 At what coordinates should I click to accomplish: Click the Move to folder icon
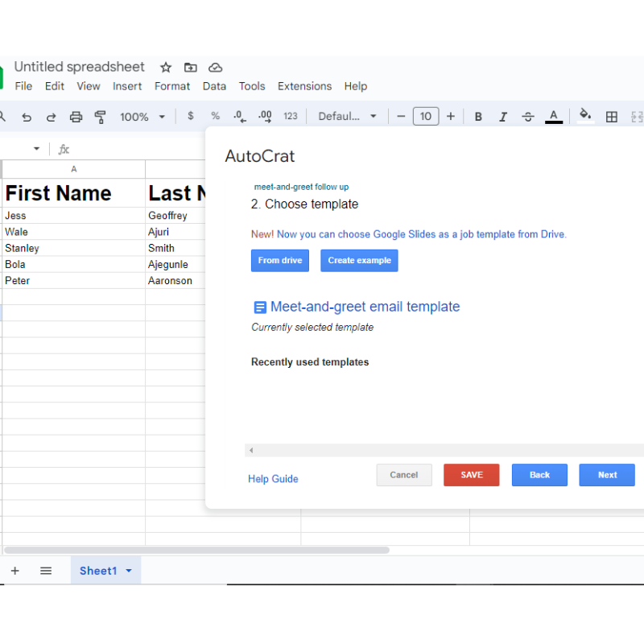point(190,68)
